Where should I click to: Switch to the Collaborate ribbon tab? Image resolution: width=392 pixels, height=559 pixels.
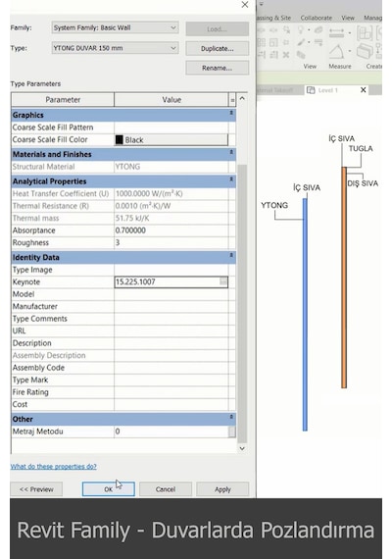point(317,18)
